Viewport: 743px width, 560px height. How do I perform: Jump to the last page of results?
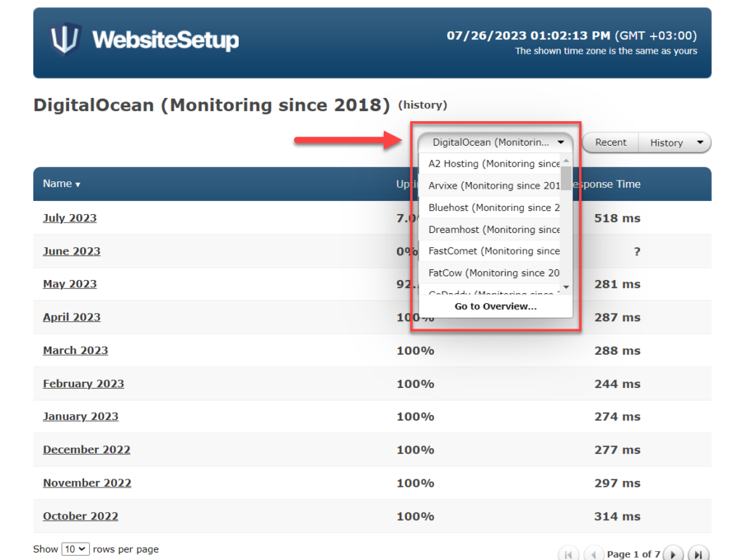point(698,554)
